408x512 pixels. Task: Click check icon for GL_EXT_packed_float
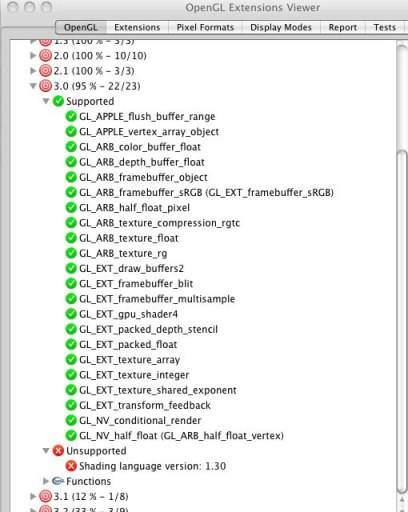pos(71,344)
